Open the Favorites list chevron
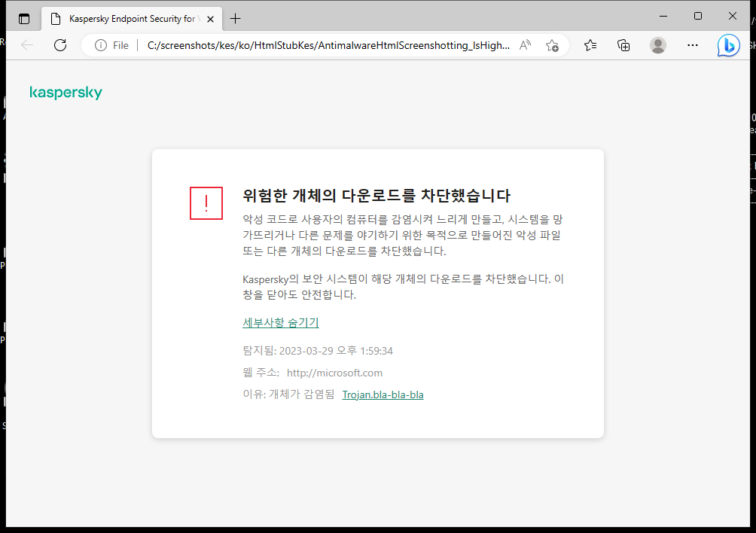This screenshot has width=756, height=533. tap(590, 45)
